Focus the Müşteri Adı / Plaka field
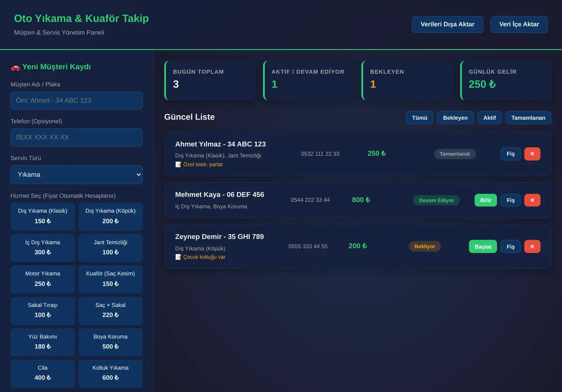 click(x=77, y=101)
